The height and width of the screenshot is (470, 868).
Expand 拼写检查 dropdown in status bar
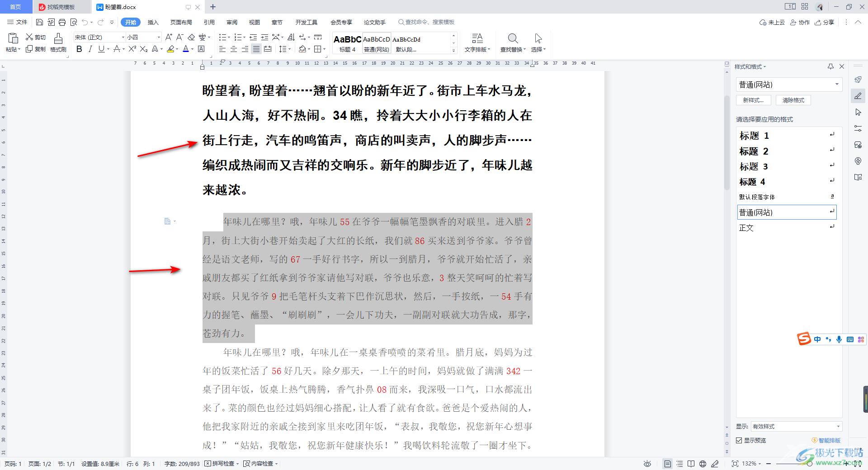click(237, 464)
